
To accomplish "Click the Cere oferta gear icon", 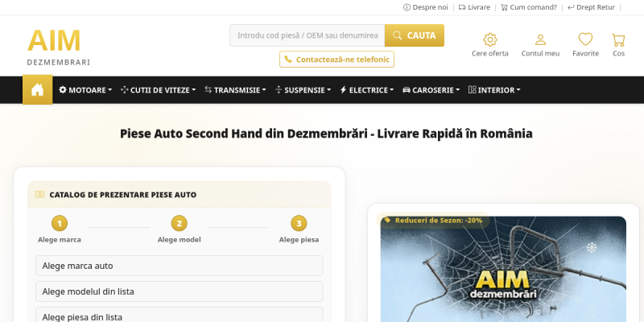I will click(x=490, y=39).
